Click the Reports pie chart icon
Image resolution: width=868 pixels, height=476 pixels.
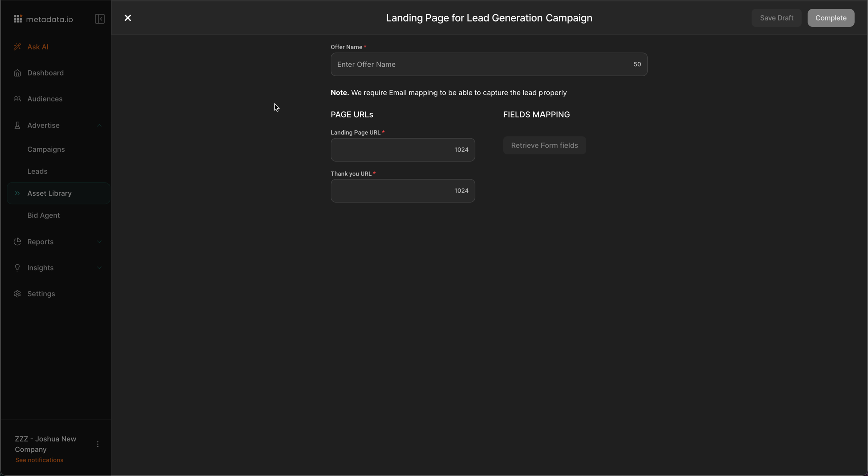[17, 242]
